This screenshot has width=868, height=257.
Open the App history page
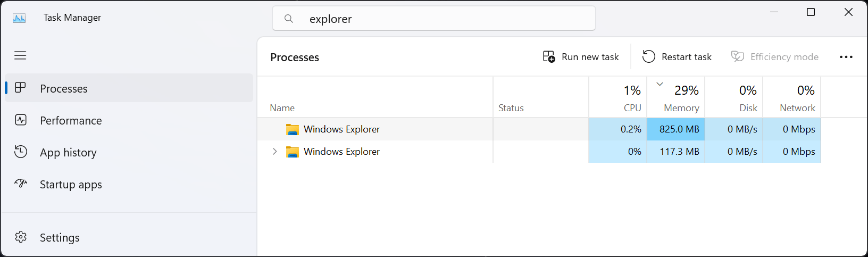(x=129, y=152)
